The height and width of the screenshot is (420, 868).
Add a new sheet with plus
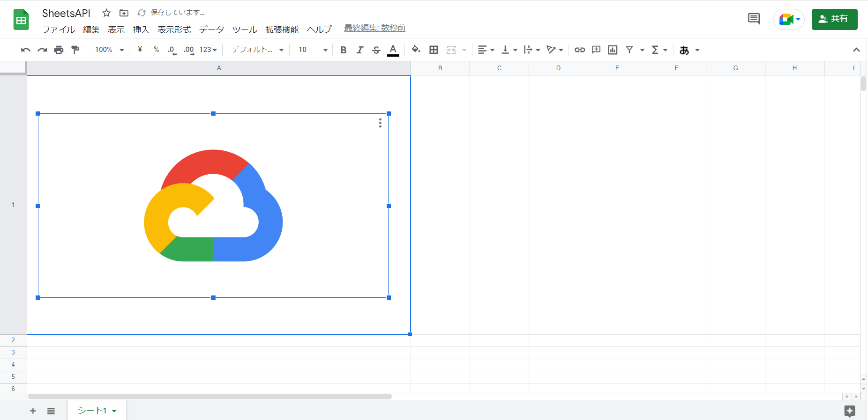33,411
